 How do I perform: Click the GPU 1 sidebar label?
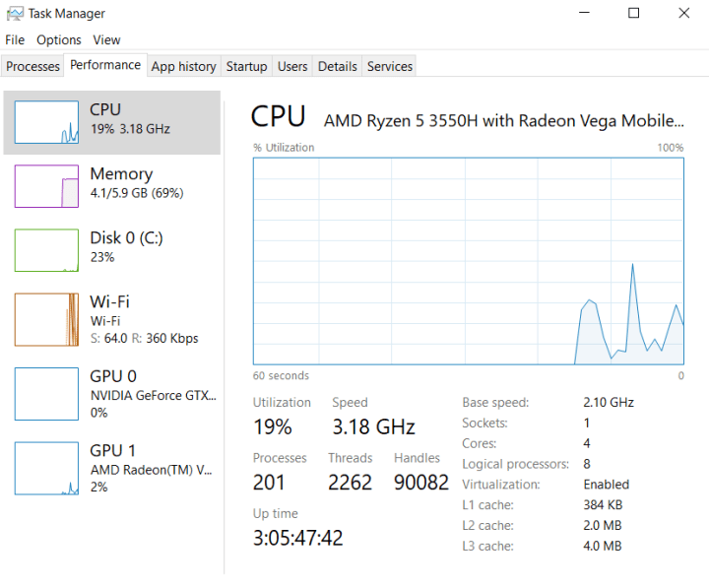point(112,450)
